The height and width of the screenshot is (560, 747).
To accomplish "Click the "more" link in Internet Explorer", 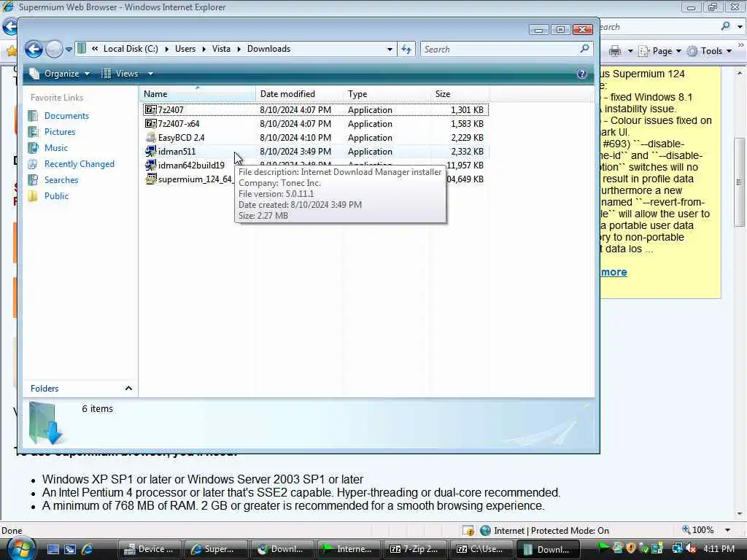I will [614, 272].
